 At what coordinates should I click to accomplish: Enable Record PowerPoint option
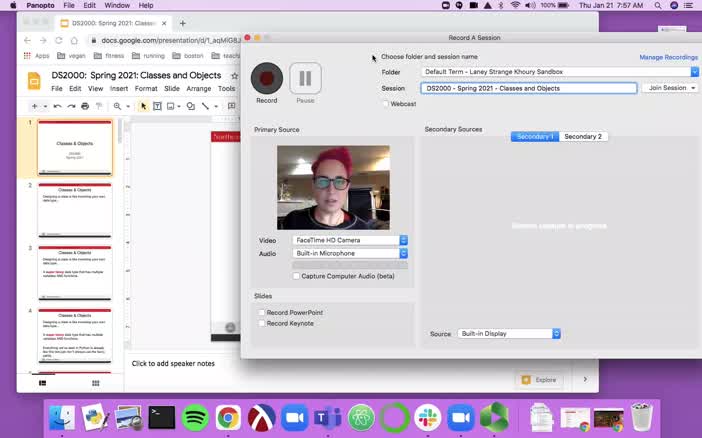pyautogui.click(x=262, y=312)
